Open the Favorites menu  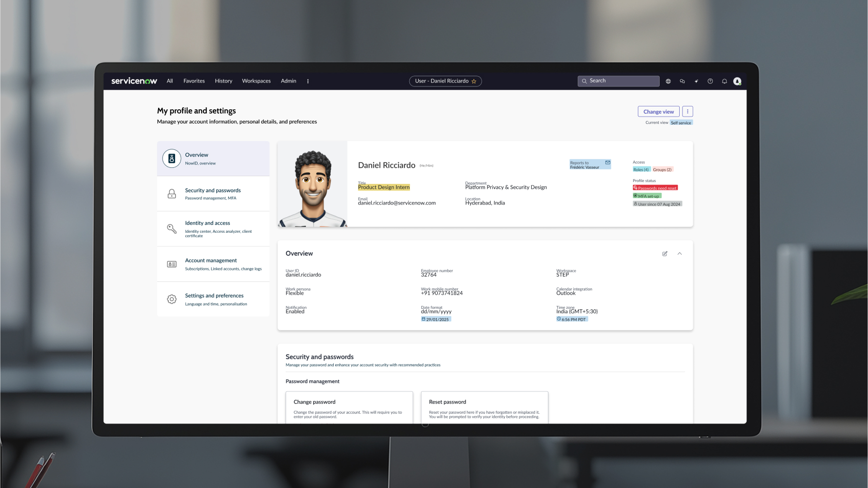coord(194,81)
